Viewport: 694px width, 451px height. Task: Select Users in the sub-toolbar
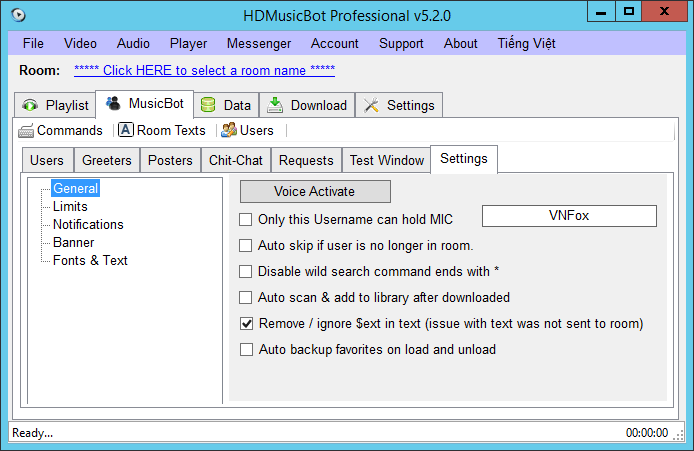(248, 131)
